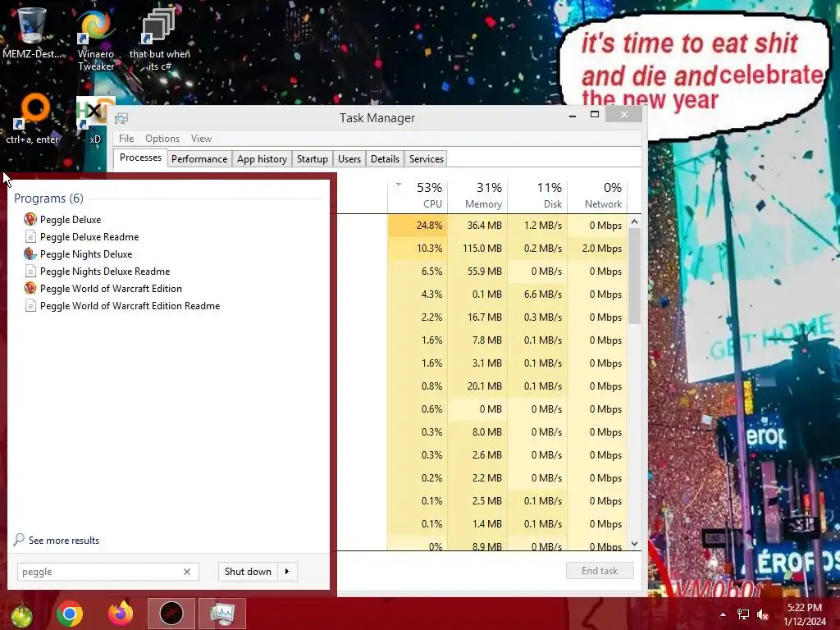Image resolution: width=840 pixels, height=630 pixels.
Task: Switch to the Performance tab
Action: [199, 158]
